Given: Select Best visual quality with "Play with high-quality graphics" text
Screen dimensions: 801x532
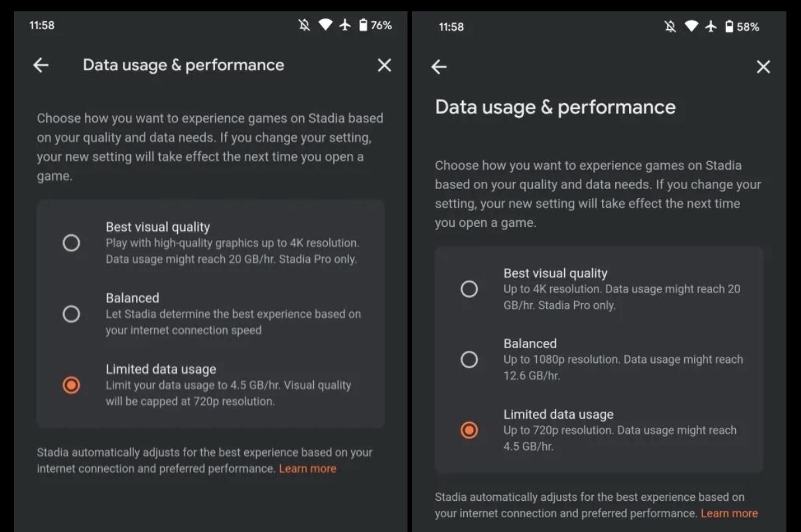Looking at the screenshot, I should pos(71,243).
